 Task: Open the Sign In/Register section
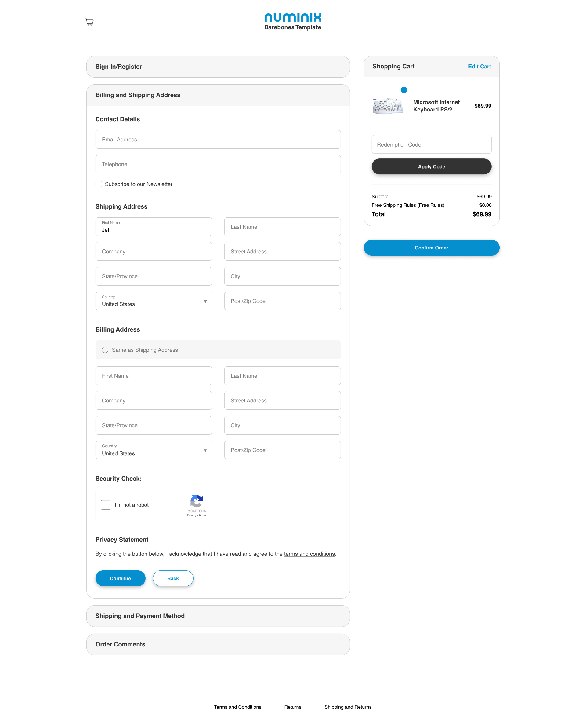click(218, 67)
